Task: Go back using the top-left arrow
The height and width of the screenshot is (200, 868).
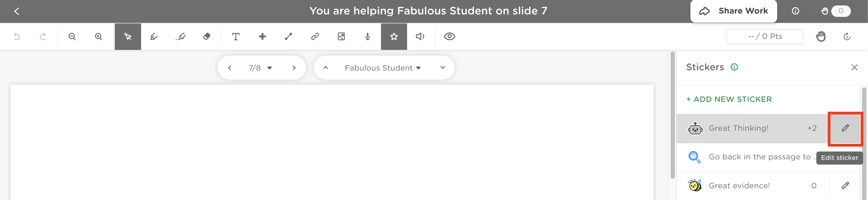Action: click(x=17, y=11)
